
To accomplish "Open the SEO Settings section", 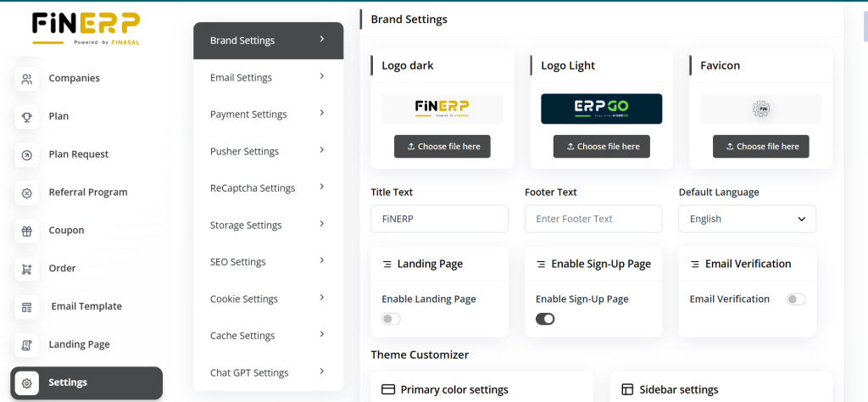I will click(268, 262).
